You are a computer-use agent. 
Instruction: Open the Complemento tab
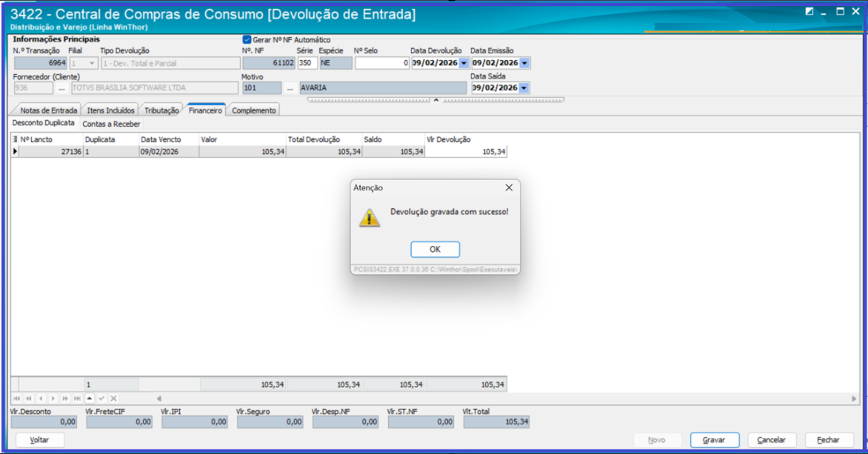click(x=253, y=110)
